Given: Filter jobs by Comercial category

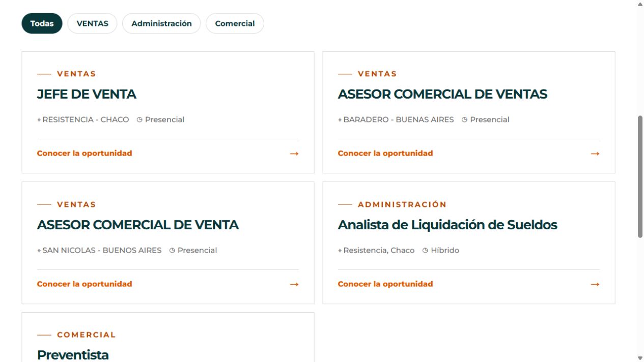Looking at the screenshot, I should pyautogui.click(x=235, y=23).
